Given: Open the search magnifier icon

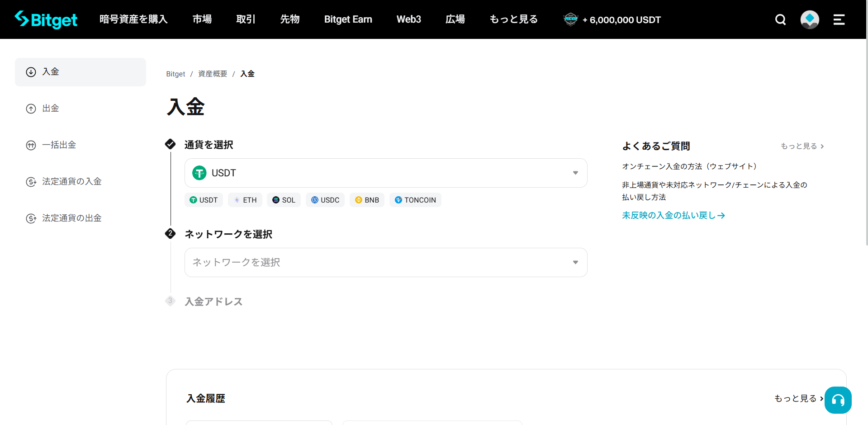Looking at the screenshot, I should [780, 19].
